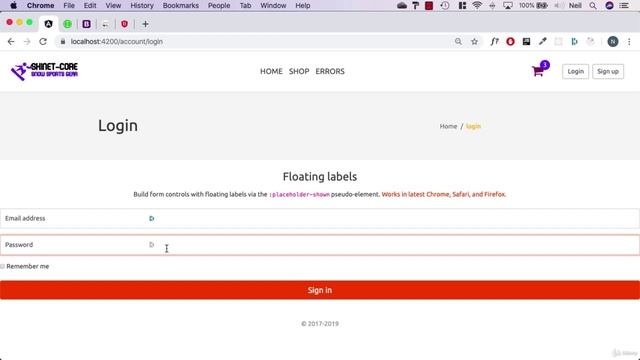Open the AirPlay display menu
The image size is (640, 360).
[508, 6]
